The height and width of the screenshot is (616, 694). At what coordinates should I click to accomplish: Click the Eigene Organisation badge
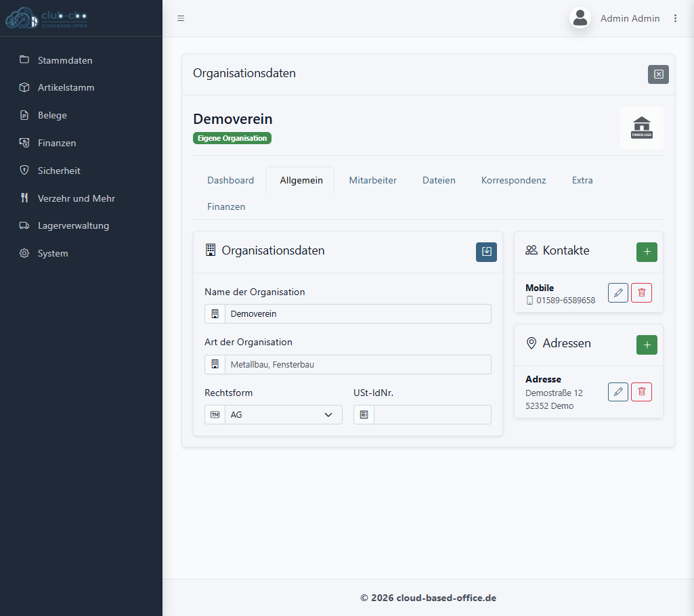pyautogui.click(x=232, y=138)
